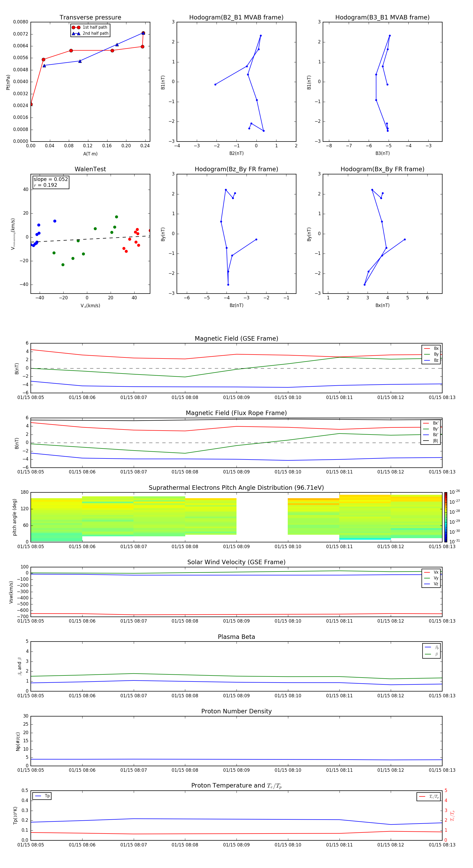The width and height of the screenshot is (473, 868).
Task: Click the 'Bz(nT)' x-axis label
Action: (x=236, y=305)
